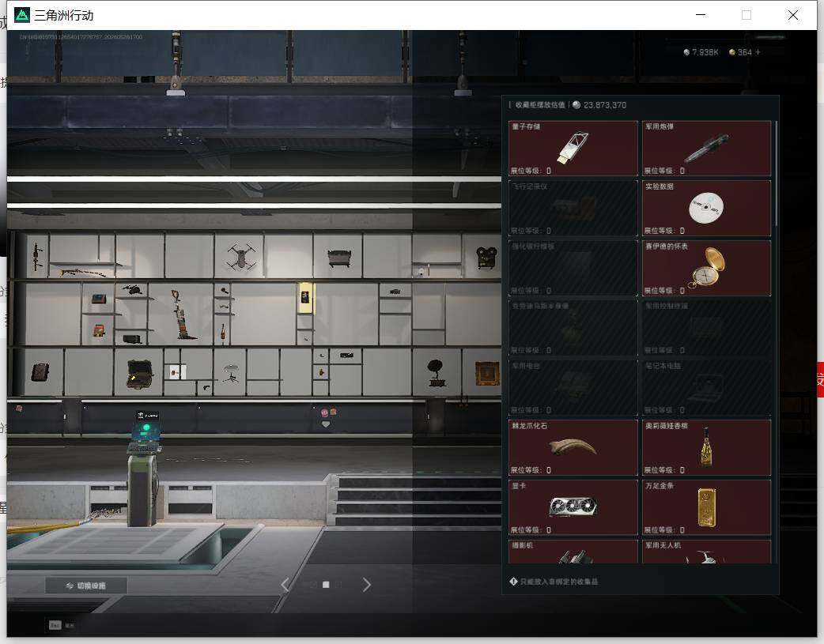The height and width of the screenshot is (644, 824).
Task: Click the gramophone on the bottom shelf
Action: pyautogui.click(x=436, y=372)
